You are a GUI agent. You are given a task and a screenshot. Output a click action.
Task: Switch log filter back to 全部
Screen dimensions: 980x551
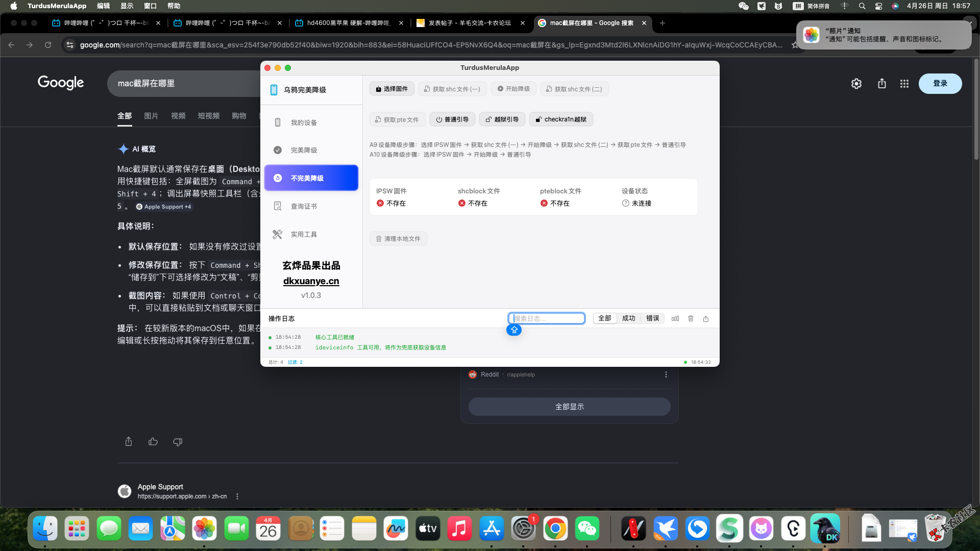point(604,318)
